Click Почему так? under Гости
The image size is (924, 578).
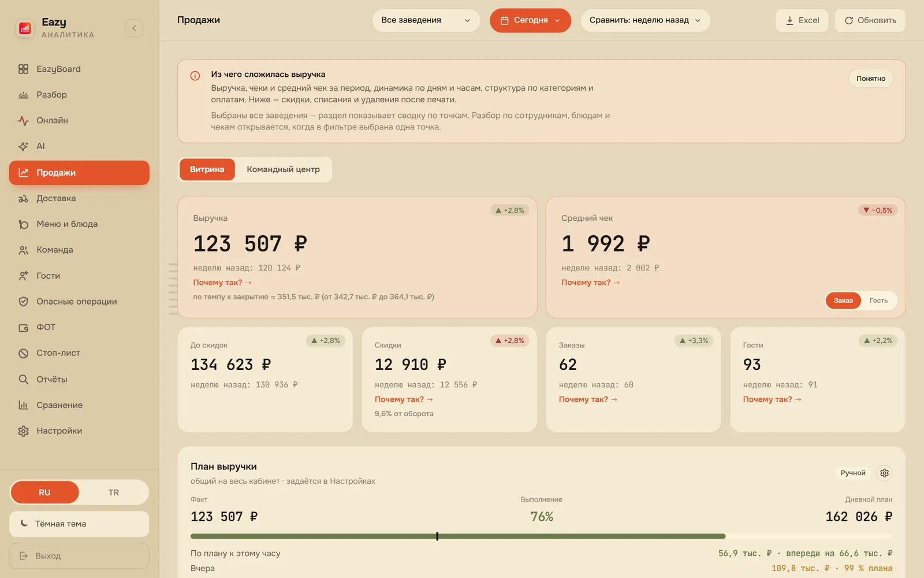click(x=772, y=399)
